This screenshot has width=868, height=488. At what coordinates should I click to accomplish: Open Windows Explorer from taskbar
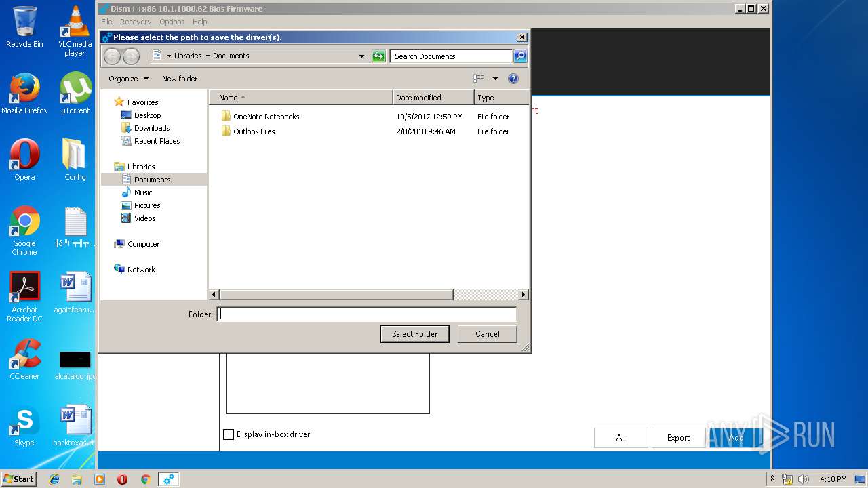pyautogui.click(x=77, y=479)
